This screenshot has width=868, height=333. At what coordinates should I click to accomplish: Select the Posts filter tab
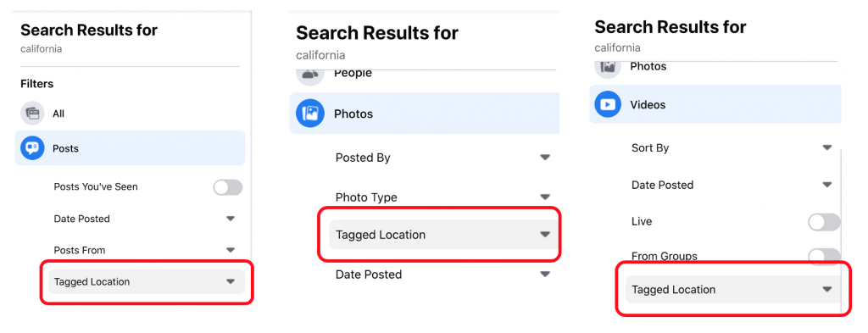[x=130, y=148]
